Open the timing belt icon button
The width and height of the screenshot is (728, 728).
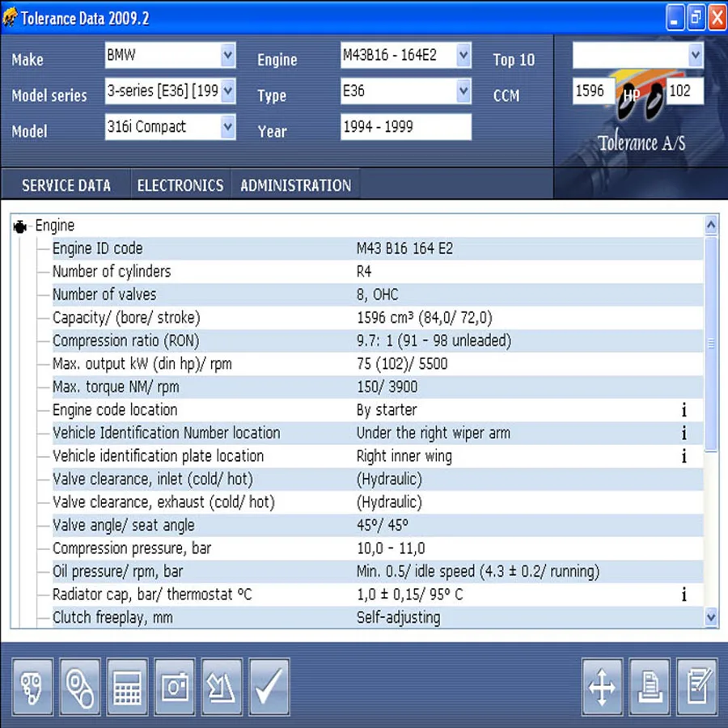pos(80,687)
